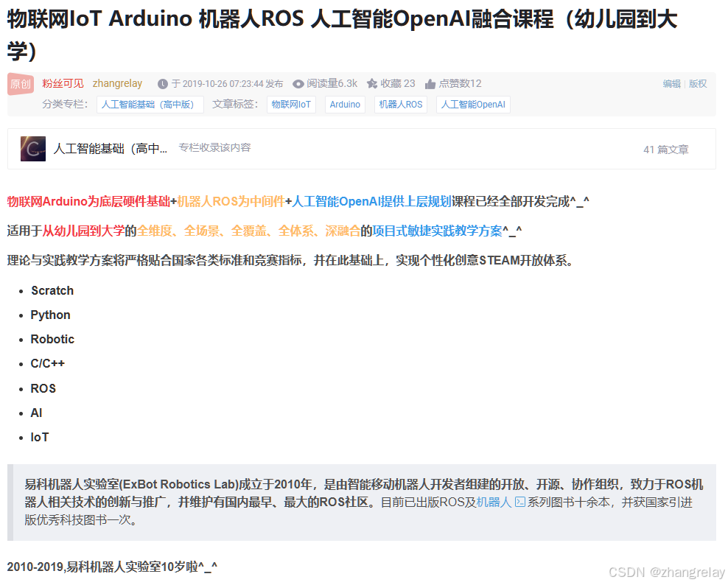Click red text 从幼儿园到大学
Viewport: 728px width, 585px height.
tap(83, 231)
